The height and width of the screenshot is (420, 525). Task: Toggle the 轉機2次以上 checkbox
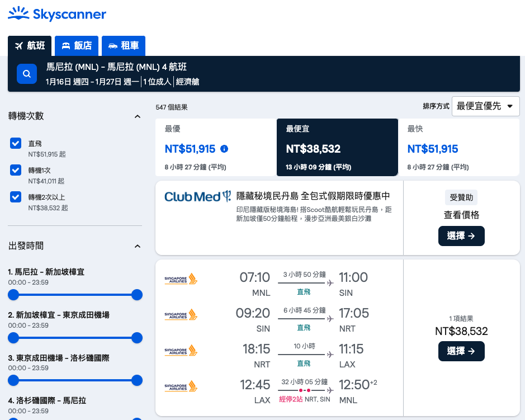[16, 197]
